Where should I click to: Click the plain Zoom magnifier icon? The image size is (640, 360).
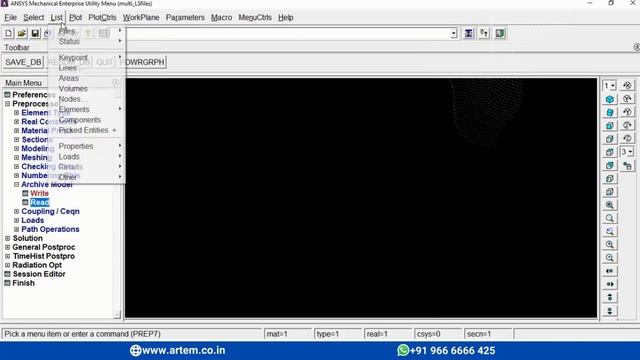610,218
